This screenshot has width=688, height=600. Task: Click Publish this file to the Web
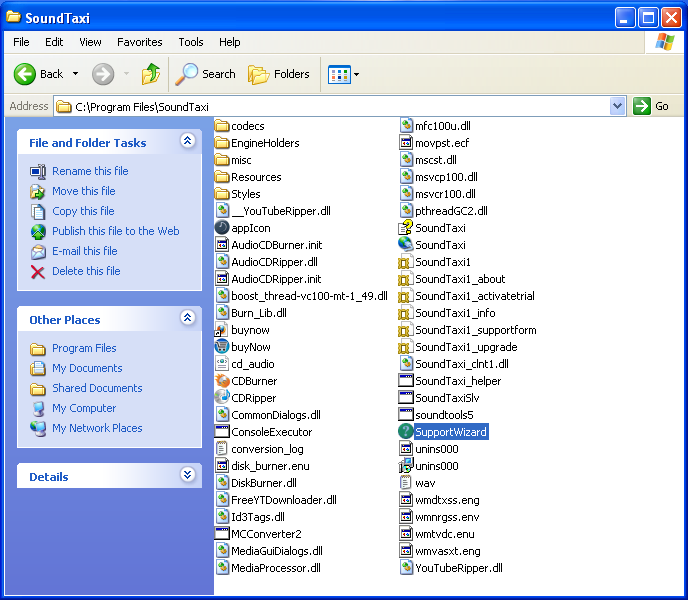coord(116,231)
